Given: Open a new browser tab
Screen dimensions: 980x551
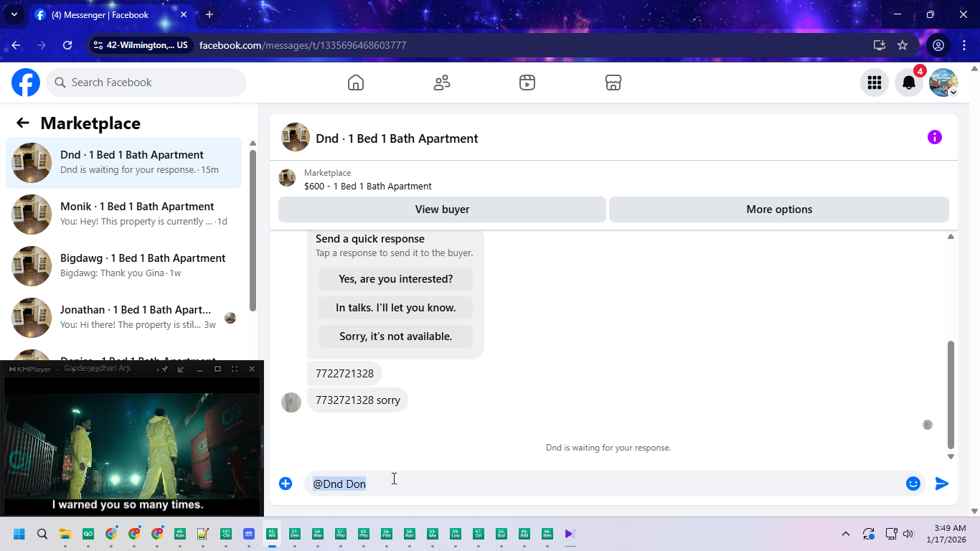Looking at the screenshot, I should [209, 14].
